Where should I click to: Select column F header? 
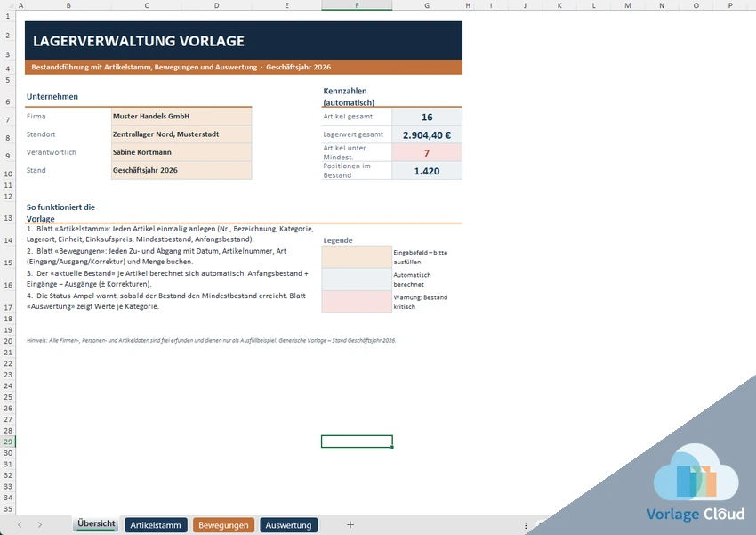(x=357, y=5)
